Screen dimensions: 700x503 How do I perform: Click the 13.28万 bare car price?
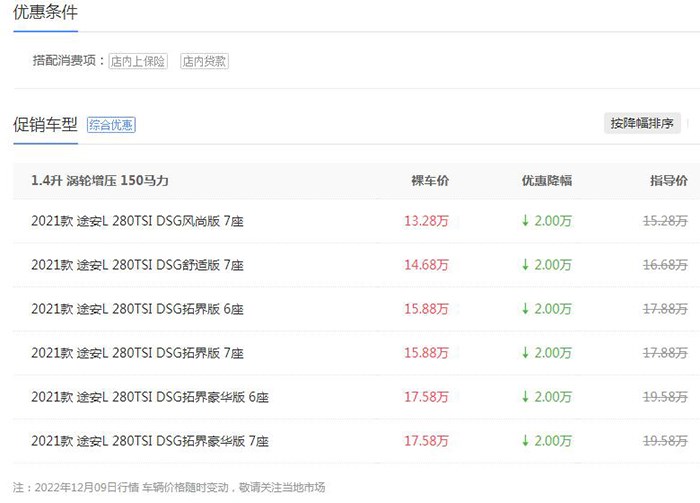point(426,221)
